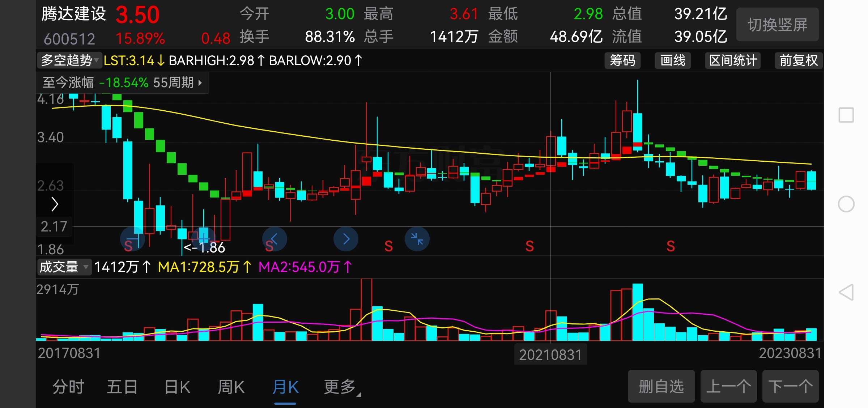Viewport: 868px width, 408px height.
Task: Tap the 20210831 crosshair date marker
Action: point(550,355)
